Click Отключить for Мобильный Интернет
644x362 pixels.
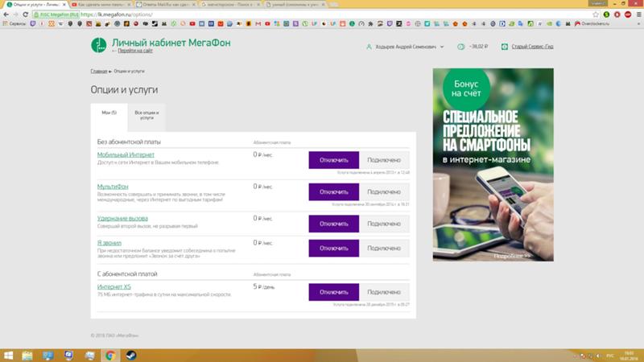pos(334,160)
